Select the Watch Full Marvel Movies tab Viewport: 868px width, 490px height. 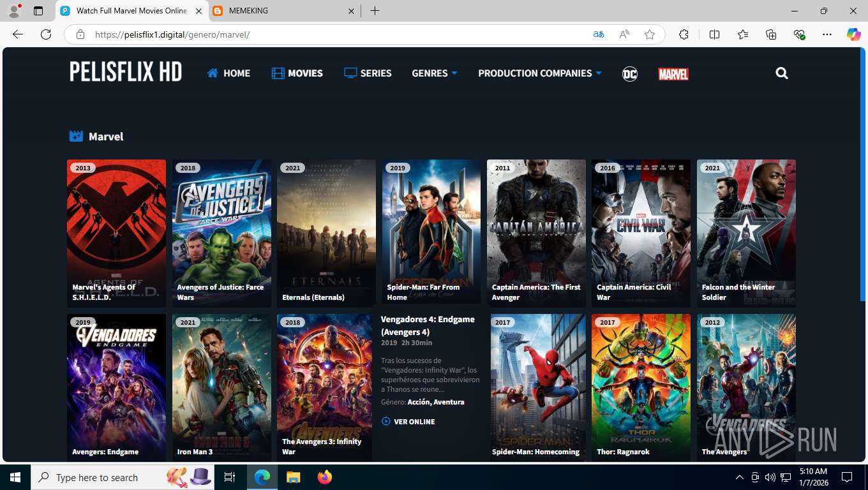click(132, 11)
